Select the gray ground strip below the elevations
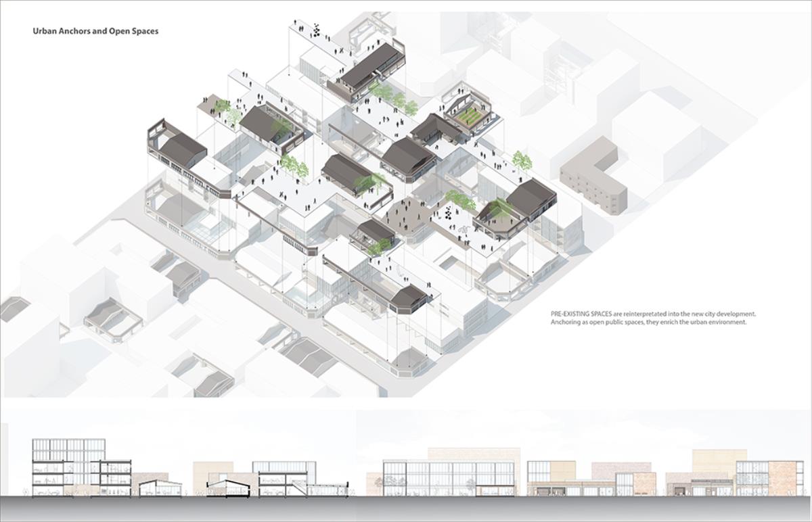 click(x=406, y=506)
